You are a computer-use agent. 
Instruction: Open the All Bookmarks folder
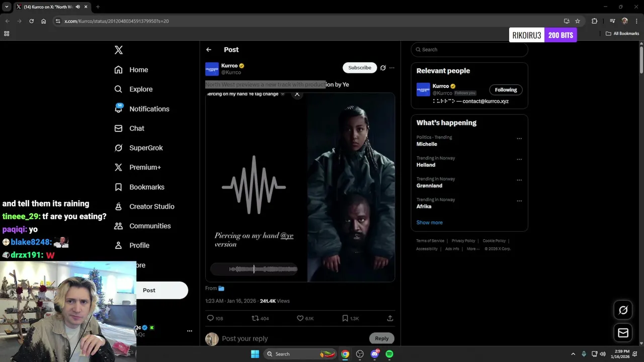(622, 34)
